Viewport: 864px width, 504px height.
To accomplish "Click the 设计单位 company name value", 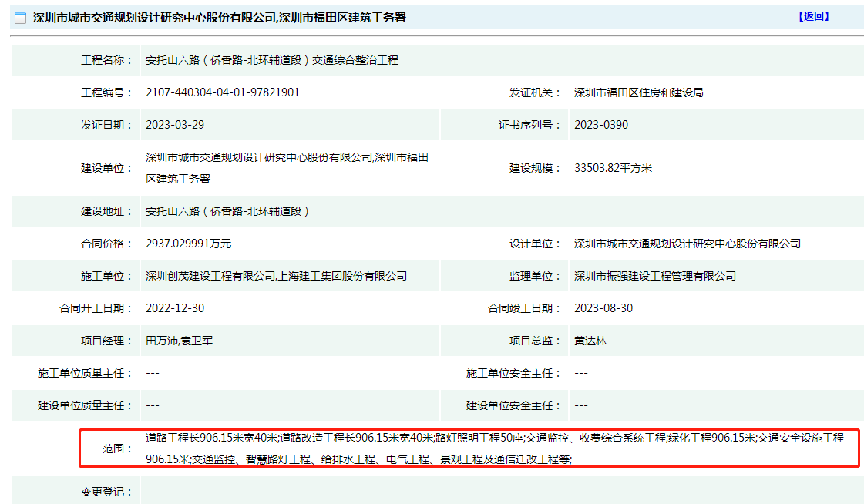I will coord(687,244).
